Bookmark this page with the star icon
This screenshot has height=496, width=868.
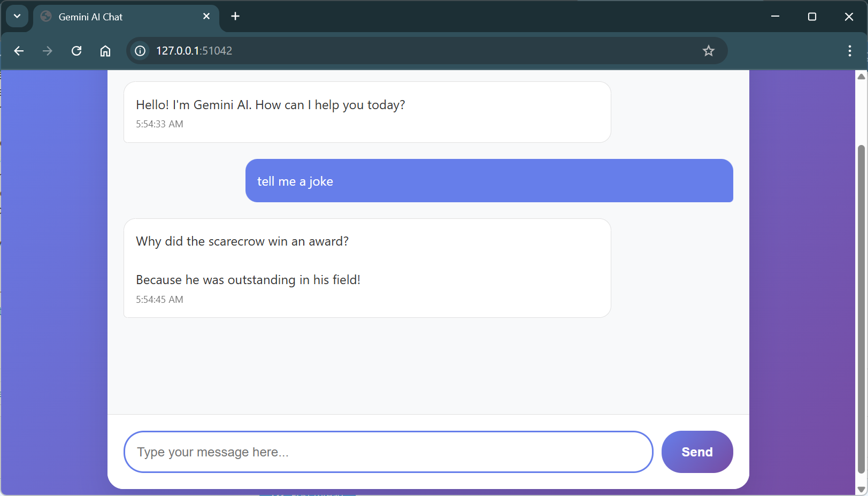coord(709,51)
